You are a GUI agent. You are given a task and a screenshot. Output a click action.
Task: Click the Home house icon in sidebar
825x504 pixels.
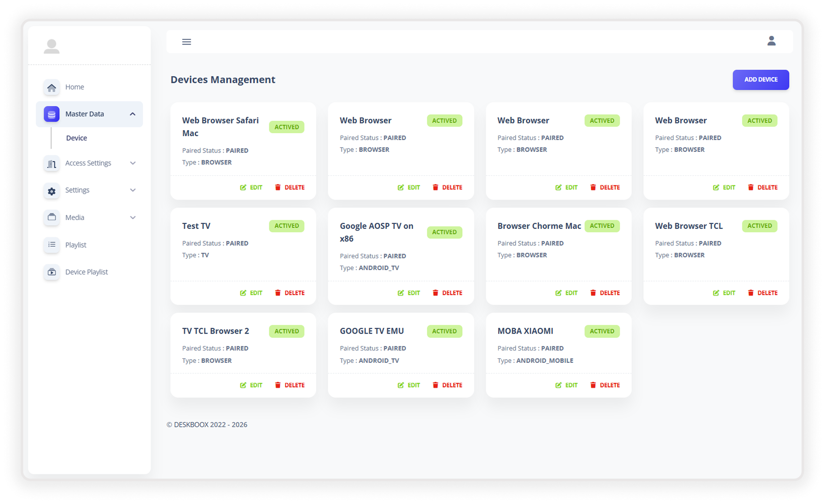pyautogui.click(x=51, y=87)
